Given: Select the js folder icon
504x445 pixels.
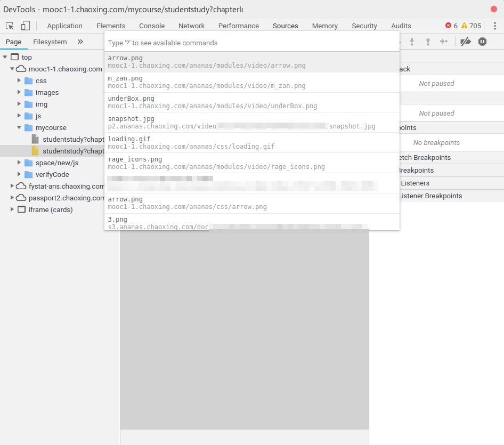Looking at the screenshot, I should (29, 116).
